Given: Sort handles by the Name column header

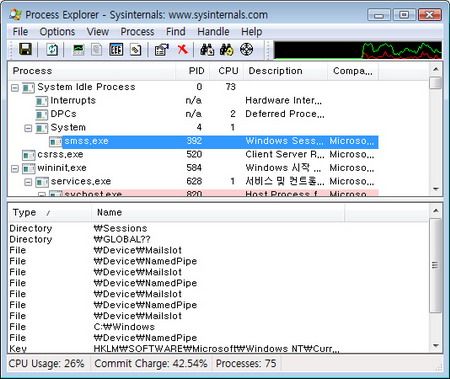Looking at the screenshot, I should (x=218, y=212).
